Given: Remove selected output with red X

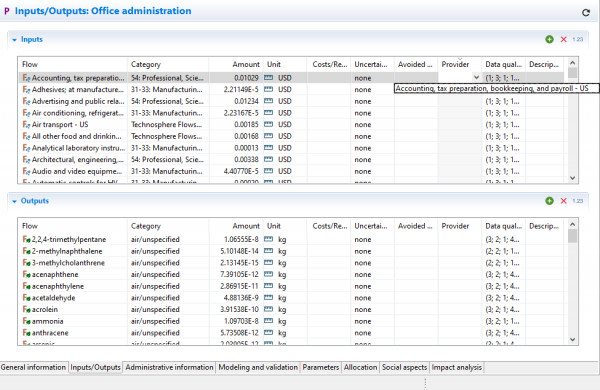Looking at the screenshot, I should [x=563, y=201].
